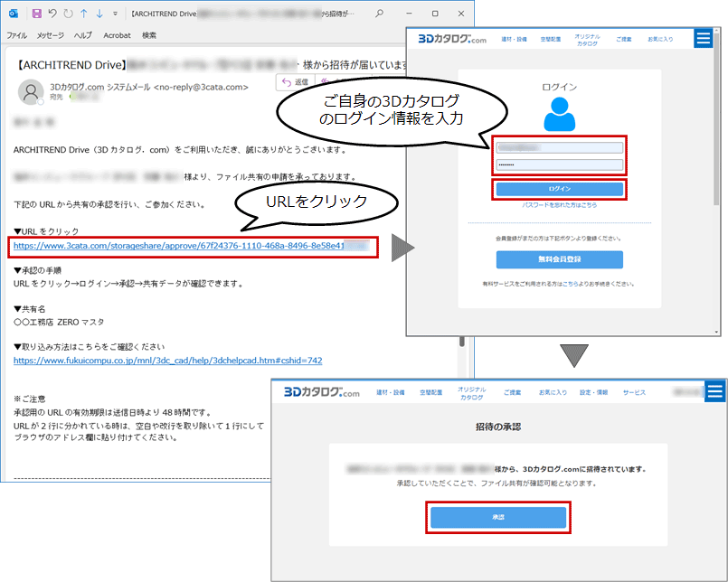Click the password input field
This screenshot has width=728, height=582.
[x=560, y=164]
